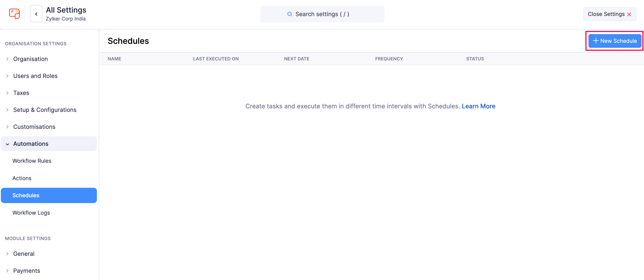Click the plus icon in New Schedule

596,41
